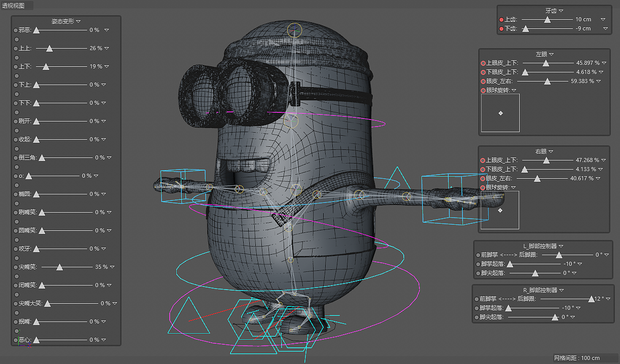Collapse the 左眼 panel header arrow
The width and height of the screenshot is (620, 364).
click(552, 54)
